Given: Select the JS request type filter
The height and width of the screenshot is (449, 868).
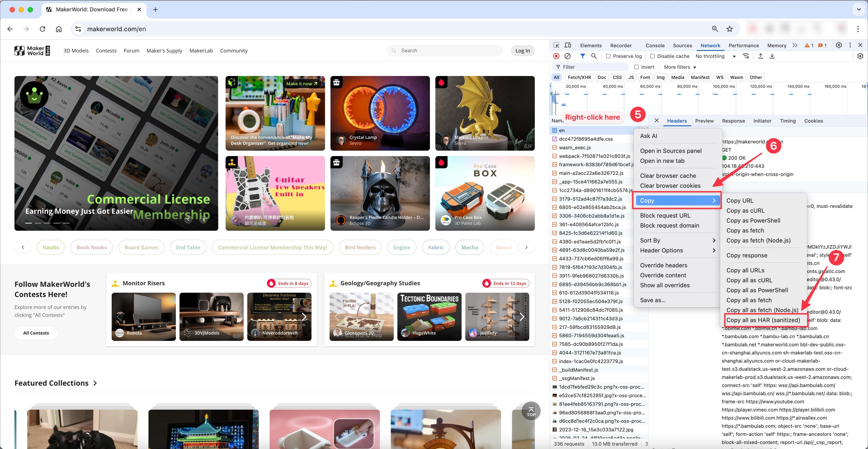Looking at the screenshot, I should click(x=631, y=77).
